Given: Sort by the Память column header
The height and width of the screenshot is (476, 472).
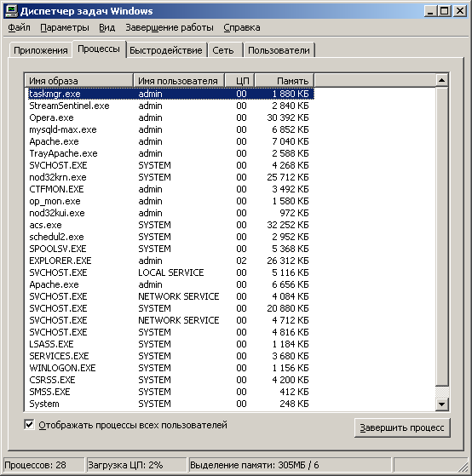Looking at the screenshot, I should pos(285,81).
